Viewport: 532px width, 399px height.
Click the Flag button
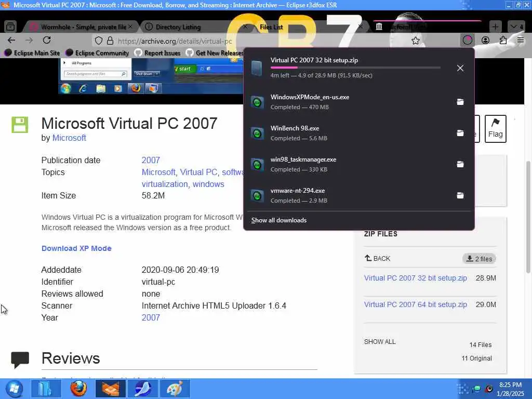pyautogui.click(x=495, y=129)
